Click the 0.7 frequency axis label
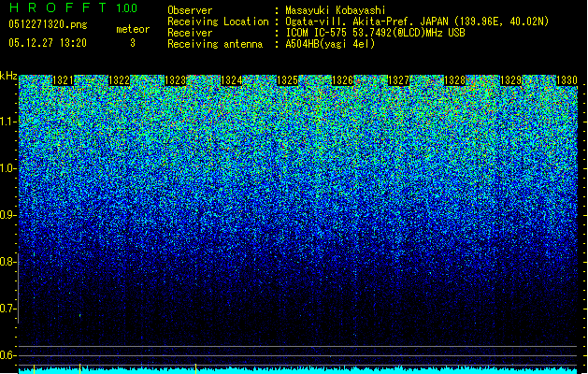Viewport: 588px width, 374px height. (x=7, y=309)
